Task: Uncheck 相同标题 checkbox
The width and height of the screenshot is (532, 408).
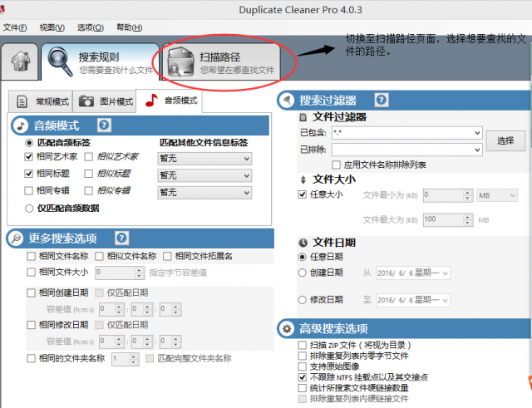Action: (28, 174)
